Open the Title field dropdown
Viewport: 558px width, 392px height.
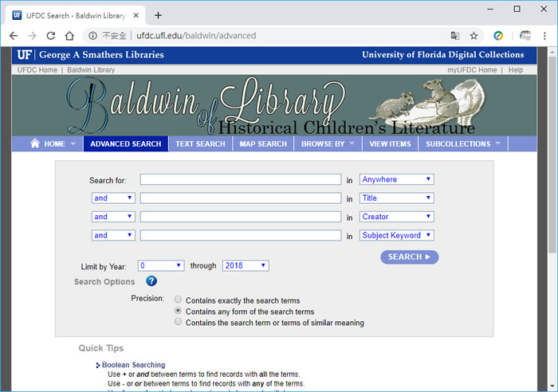coord(396,198)
